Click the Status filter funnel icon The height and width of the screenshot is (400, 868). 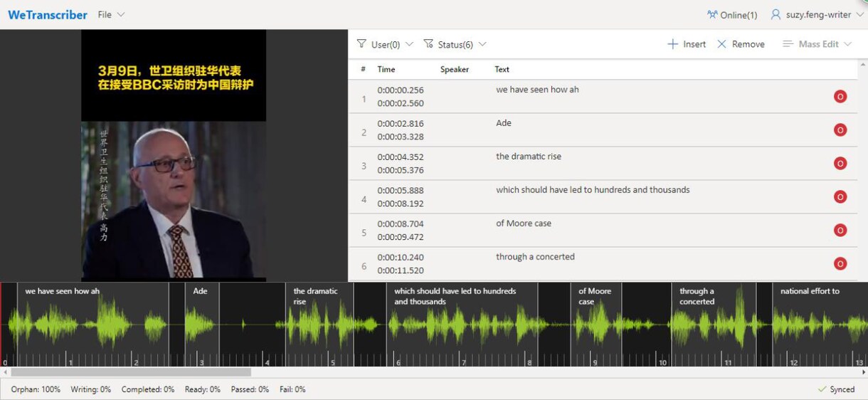pos(428,44)
